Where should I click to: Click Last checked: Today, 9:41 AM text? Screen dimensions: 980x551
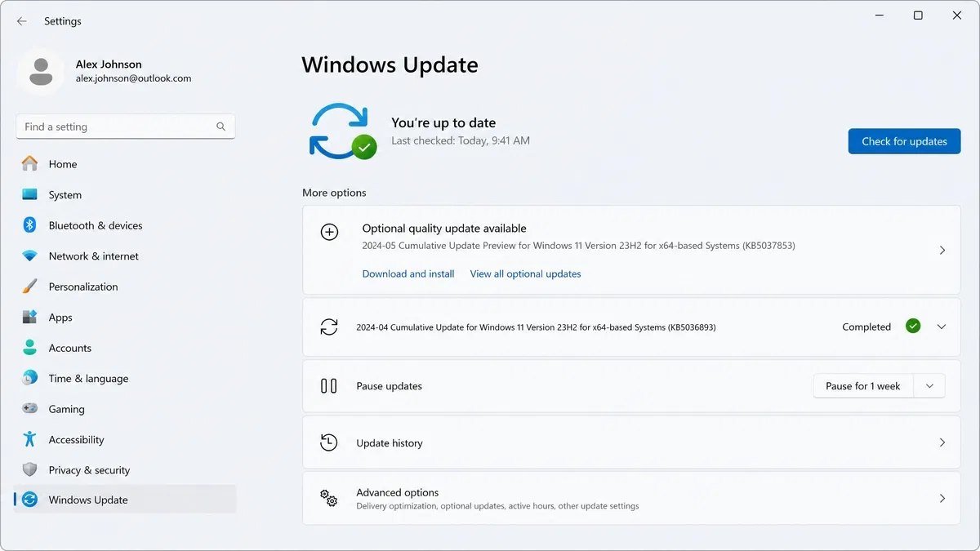[x=461, y=140]
